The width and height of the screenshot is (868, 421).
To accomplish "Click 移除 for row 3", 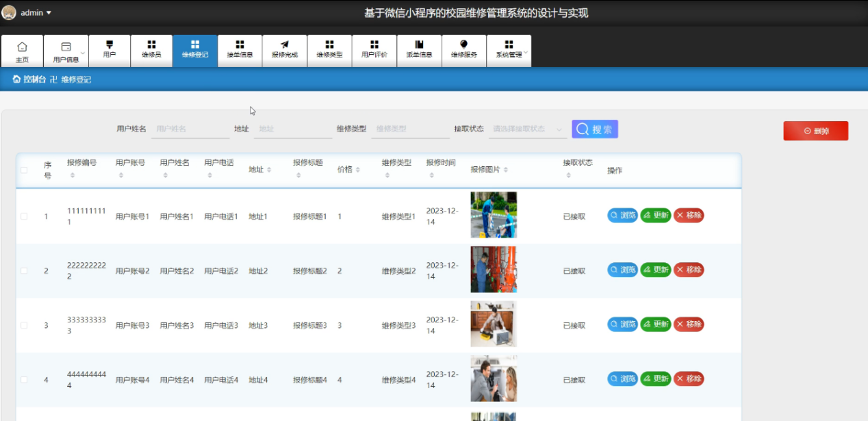I will [x=689, y=324].
